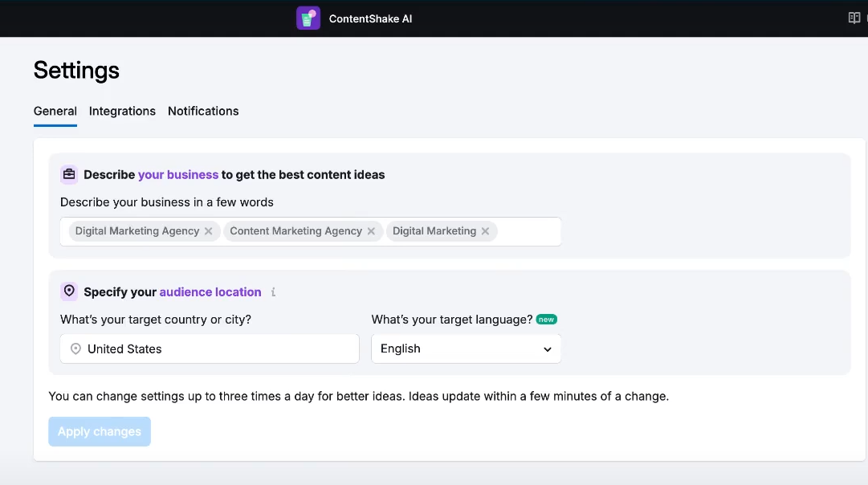The image size is (868, 485).
Task: Switch to the Integrations tab
Action: (122, 112)
